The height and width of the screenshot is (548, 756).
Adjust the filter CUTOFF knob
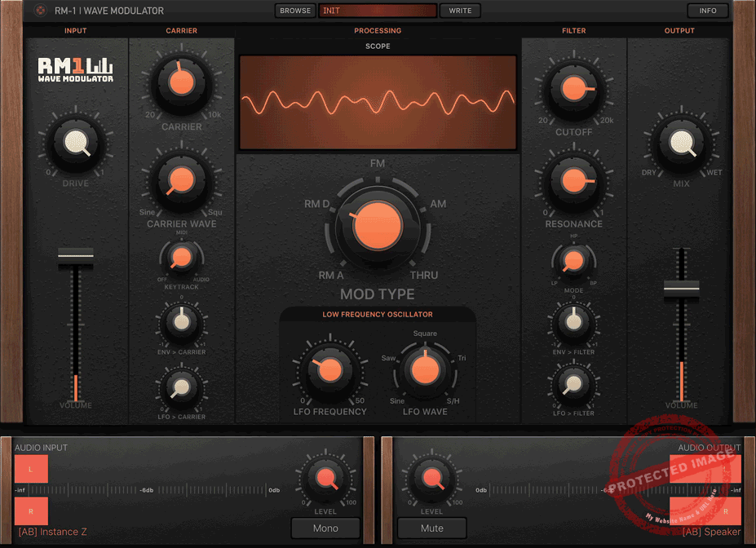coord(574,89)
